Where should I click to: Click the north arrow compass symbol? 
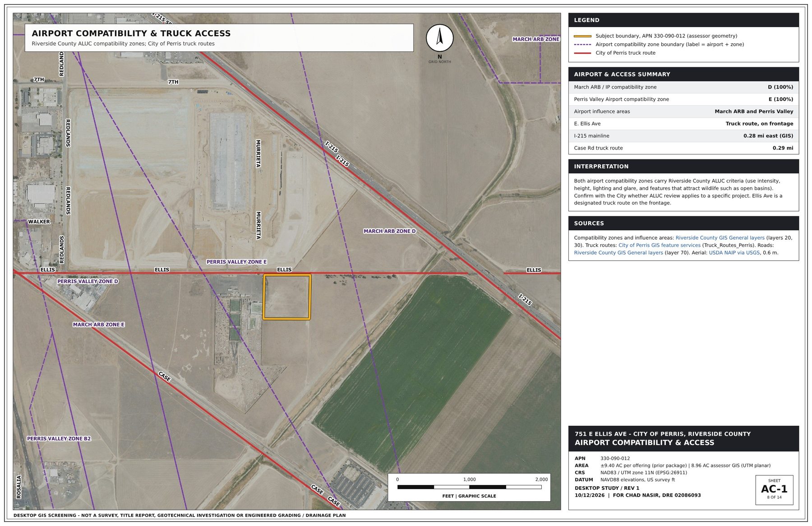click(439, 38)
